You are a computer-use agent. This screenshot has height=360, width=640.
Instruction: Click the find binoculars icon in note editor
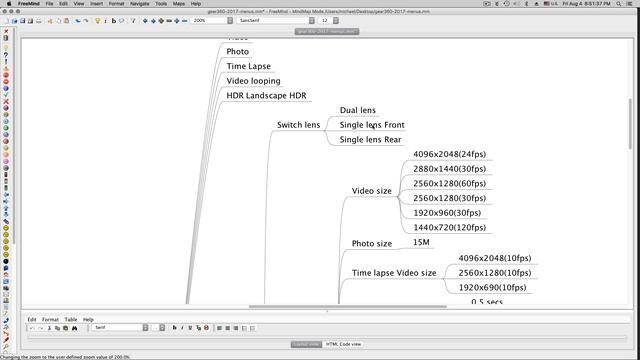(74, 328)
